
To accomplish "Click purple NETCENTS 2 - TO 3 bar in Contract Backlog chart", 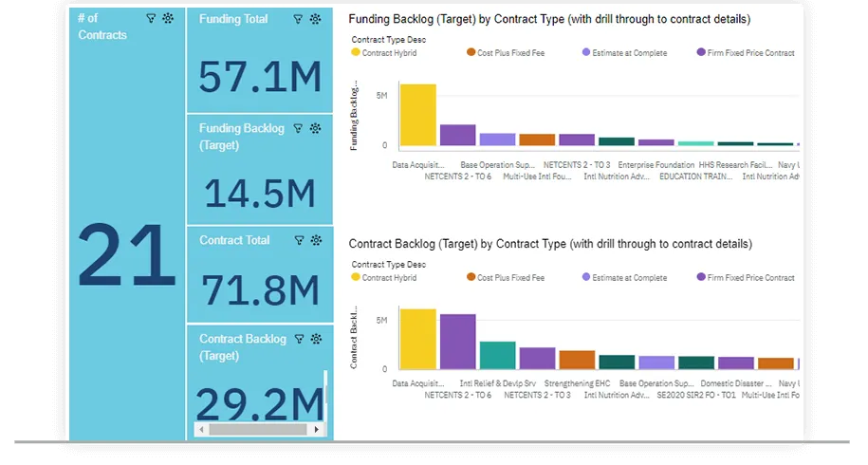I will click(537, 358).
